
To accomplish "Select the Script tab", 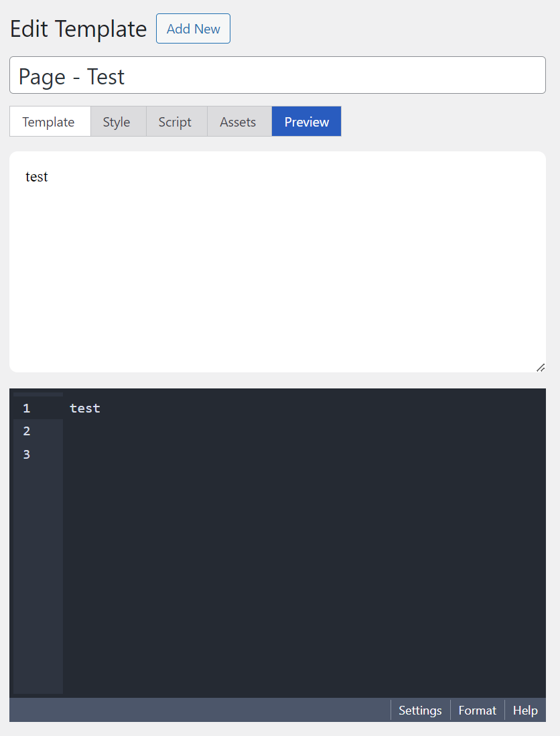I will tap(176, 122).
